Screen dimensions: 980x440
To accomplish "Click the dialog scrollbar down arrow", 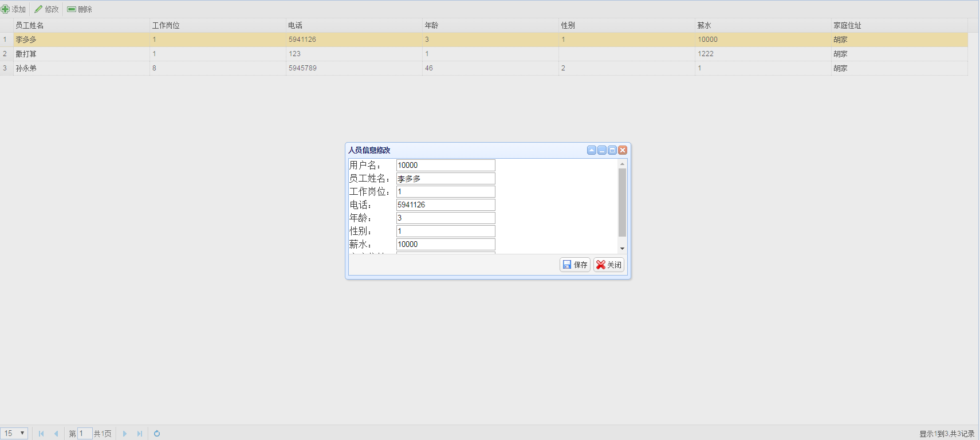I will point(622,249).
